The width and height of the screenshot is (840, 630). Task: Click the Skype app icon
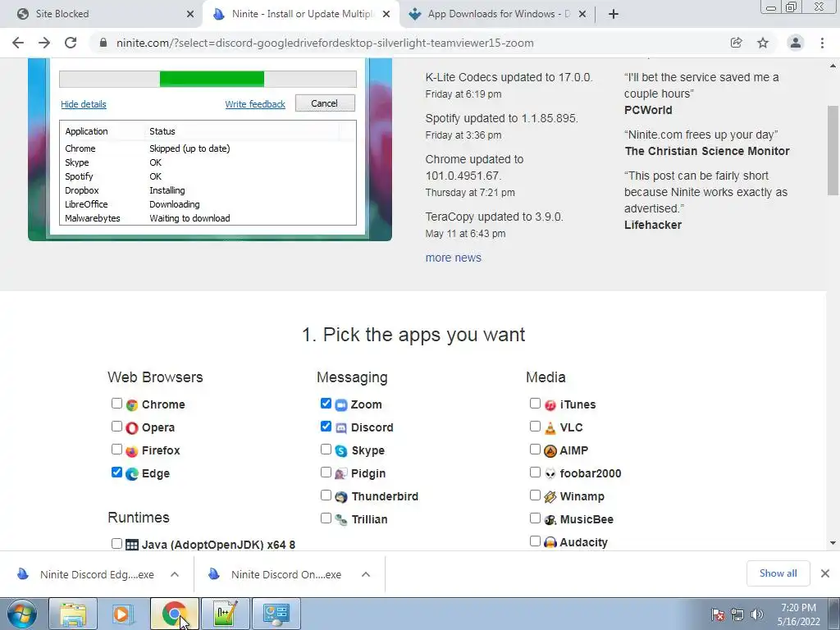click(341, 451)
